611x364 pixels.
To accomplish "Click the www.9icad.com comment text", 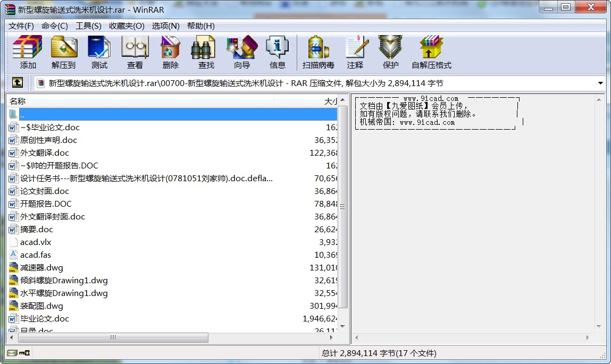I will [431, 99].
